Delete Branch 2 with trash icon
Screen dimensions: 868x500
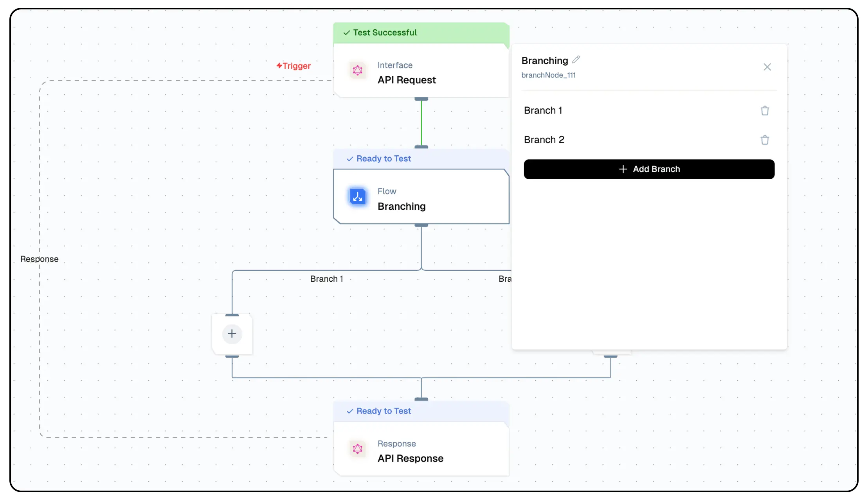click(x=765, y=140)
